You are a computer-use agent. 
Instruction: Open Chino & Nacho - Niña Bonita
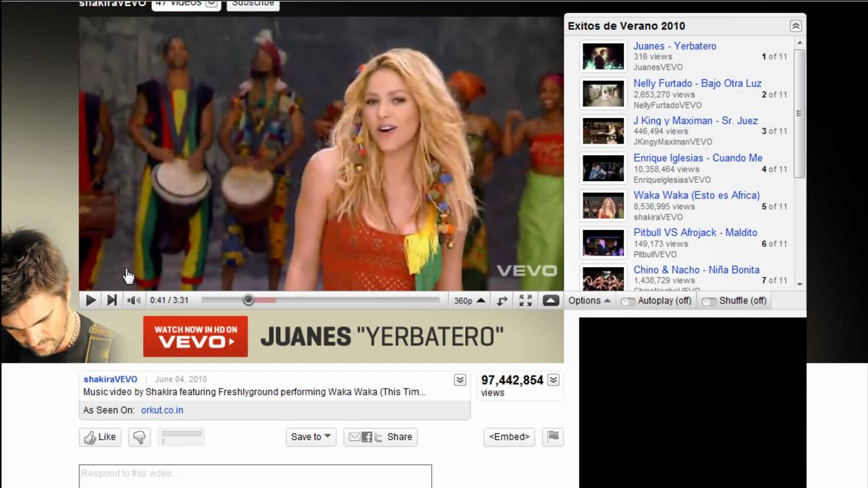point(696,270)
